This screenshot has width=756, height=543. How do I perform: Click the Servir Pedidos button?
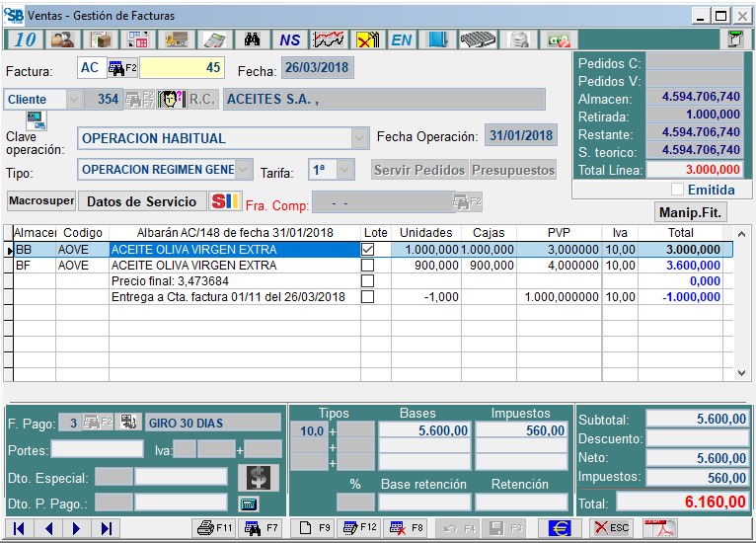point(419,170)
